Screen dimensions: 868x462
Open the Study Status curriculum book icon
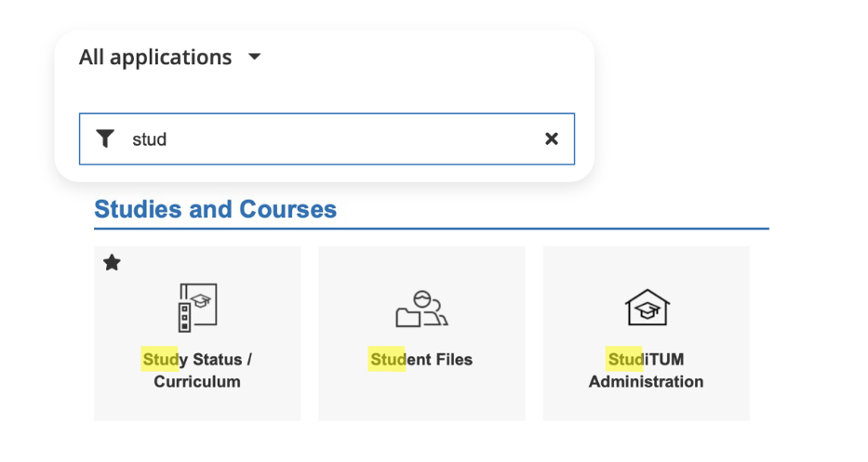[197, 308]
